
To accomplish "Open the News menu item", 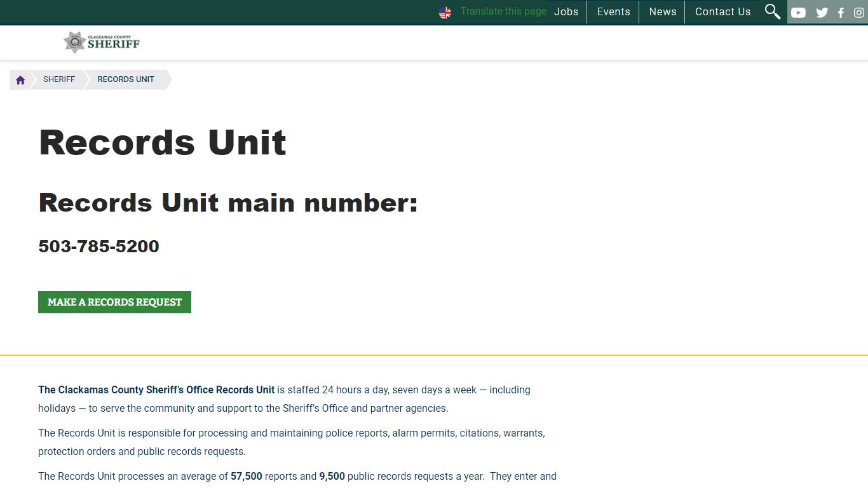I will [663, 11].
